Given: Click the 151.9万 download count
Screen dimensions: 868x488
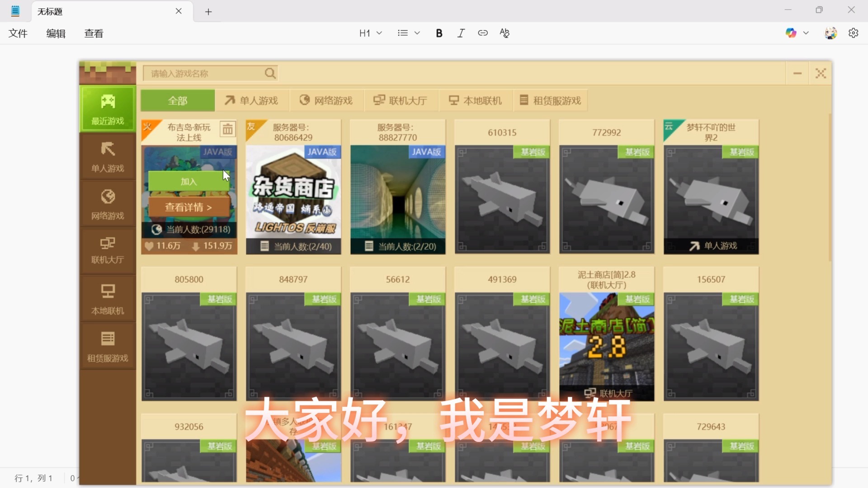Looking at the screenshot, I should click(x=212, y=246).
